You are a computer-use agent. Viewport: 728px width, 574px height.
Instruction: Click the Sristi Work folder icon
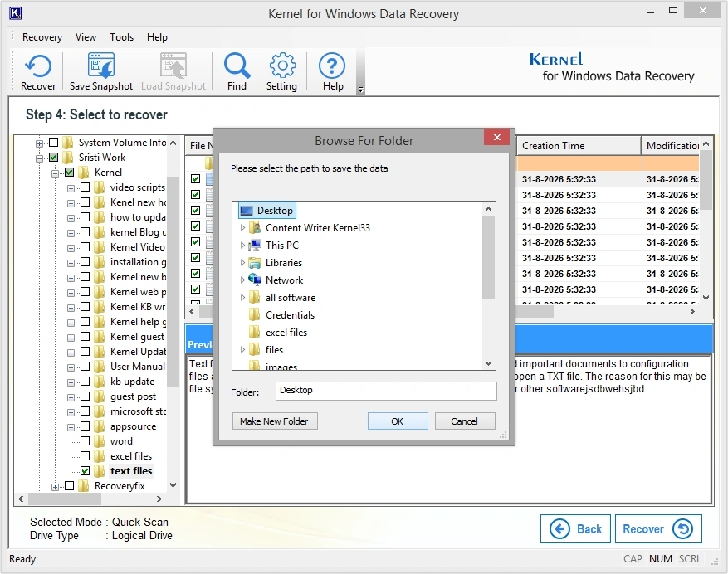pyautogui.click(x=68, y=158)
